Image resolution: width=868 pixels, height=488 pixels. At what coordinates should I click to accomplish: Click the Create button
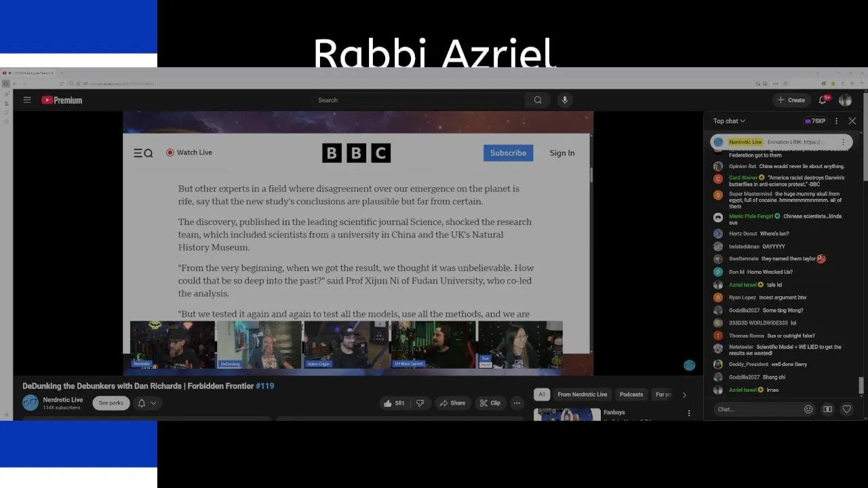(x=791, y=100)
